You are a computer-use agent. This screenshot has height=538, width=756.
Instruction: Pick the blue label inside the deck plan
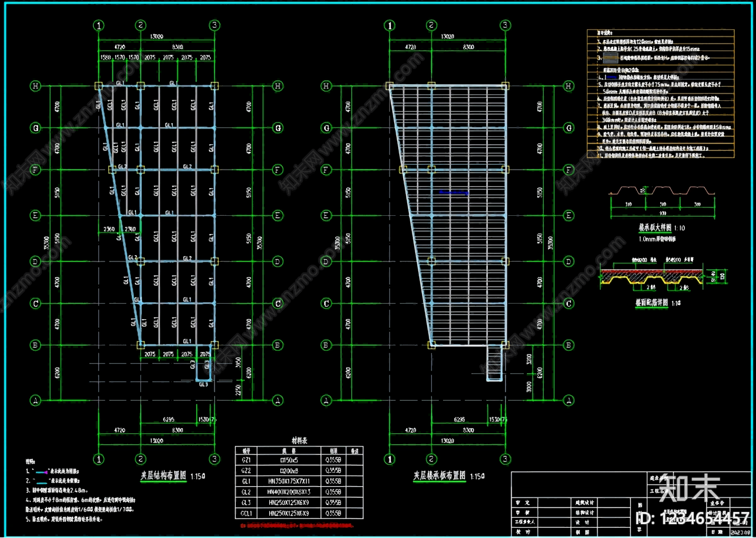point(454,193)
